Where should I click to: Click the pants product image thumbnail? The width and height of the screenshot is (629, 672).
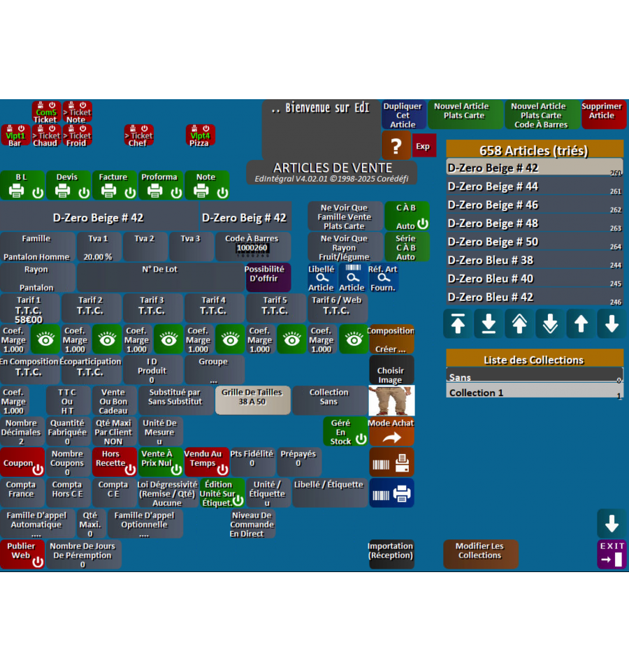(391, 401)
